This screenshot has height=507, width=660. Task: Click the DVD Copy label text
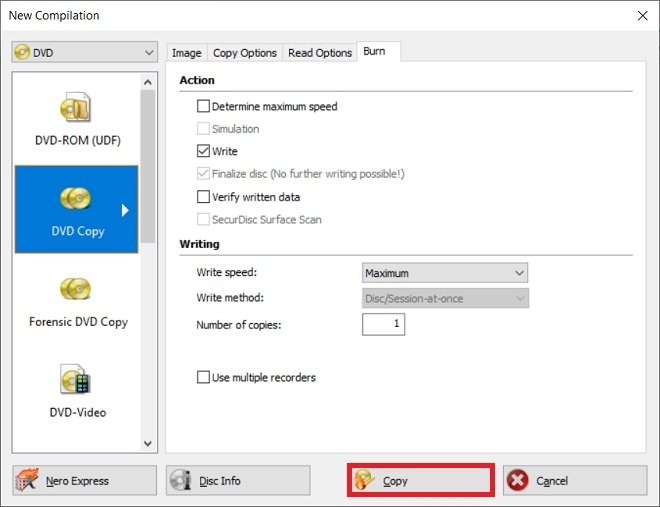tap(78, 231)
